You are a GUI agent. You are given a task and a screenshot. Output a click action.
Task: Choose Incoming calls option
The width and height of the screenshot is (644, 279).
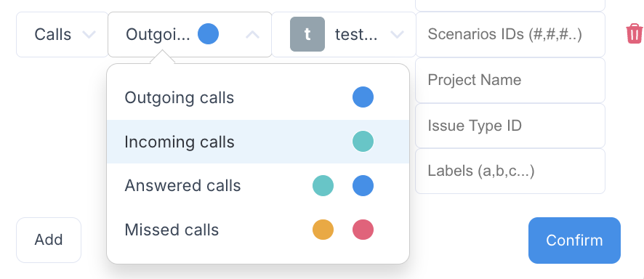coord(258,142)
